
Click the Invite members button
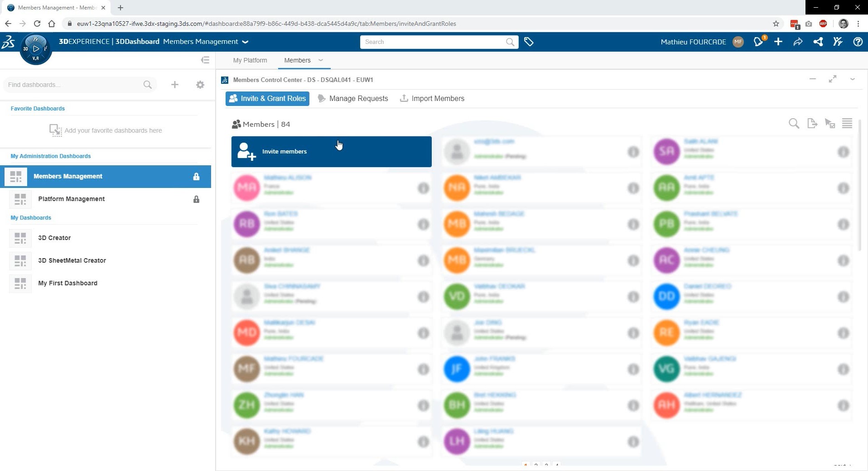point(331,151)
